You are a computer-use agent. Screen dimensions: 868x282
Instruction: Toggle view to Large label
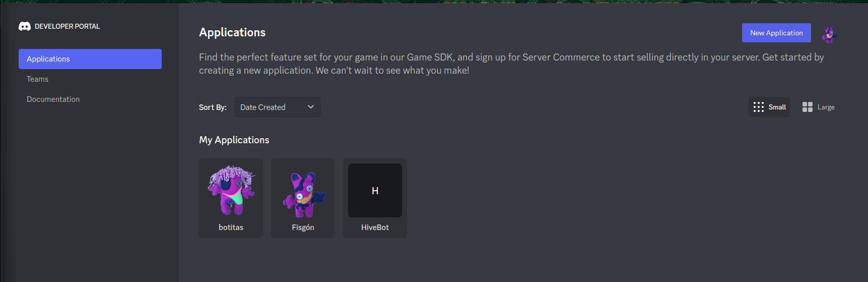tap(826, 107)
